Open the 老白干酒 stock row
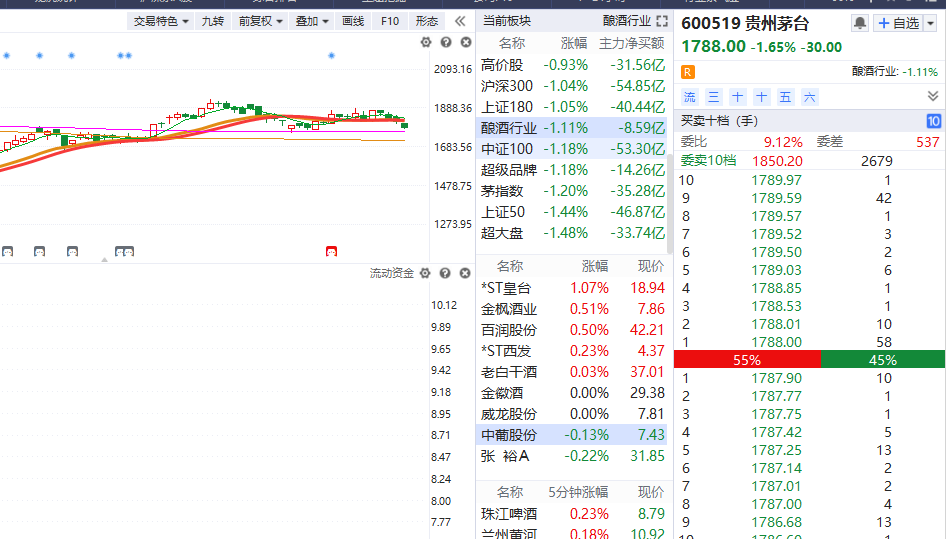Screen dimensions: 946x539 tap(572, 372)
